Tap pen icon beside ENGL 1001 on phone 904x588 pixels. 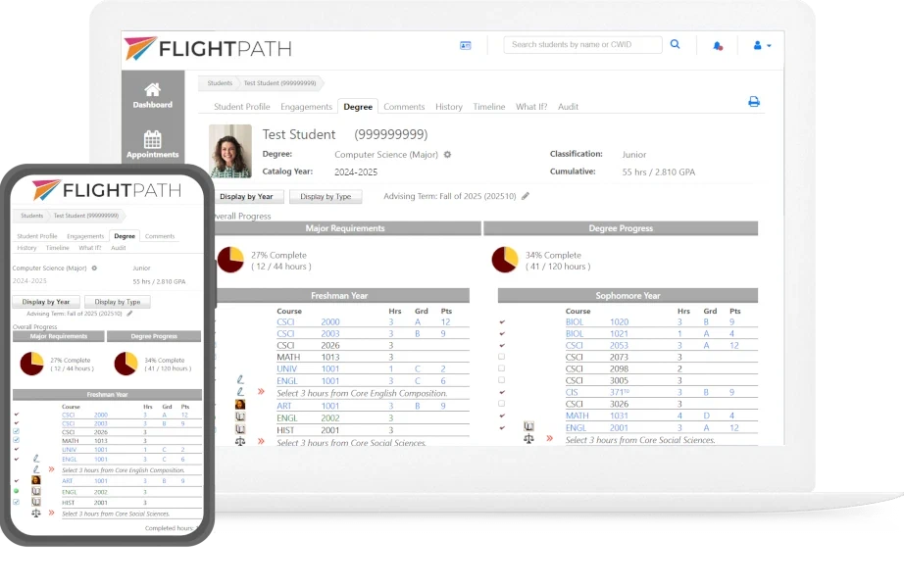coord(36,459)
